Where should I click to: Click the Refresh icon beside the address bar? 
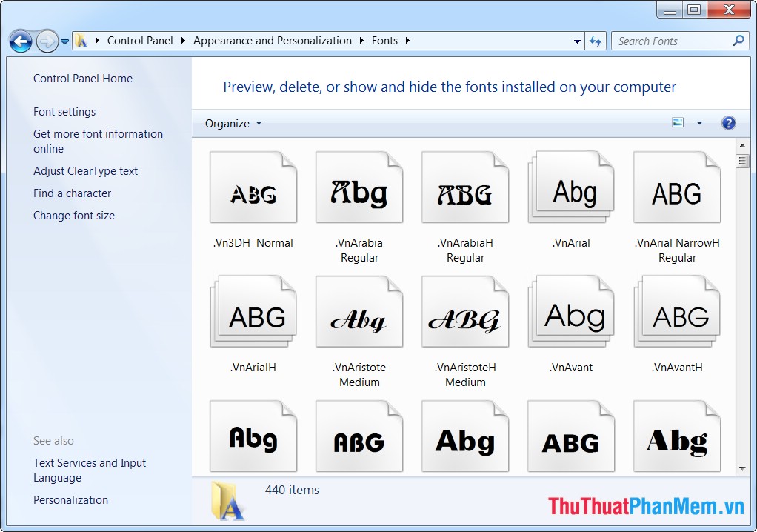pyautogui.click(x=596, y=41)
